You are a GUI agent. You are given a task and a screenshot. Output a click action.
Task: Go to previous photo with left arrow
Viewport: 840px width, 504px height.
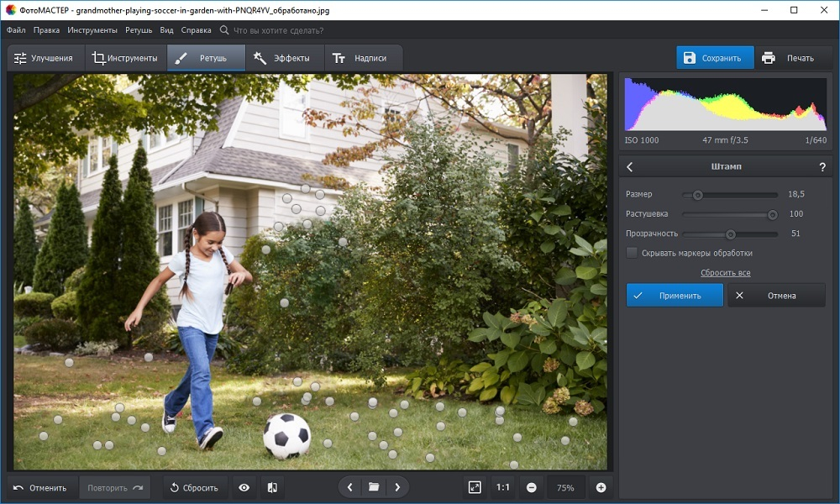click(x=349, y=487)
